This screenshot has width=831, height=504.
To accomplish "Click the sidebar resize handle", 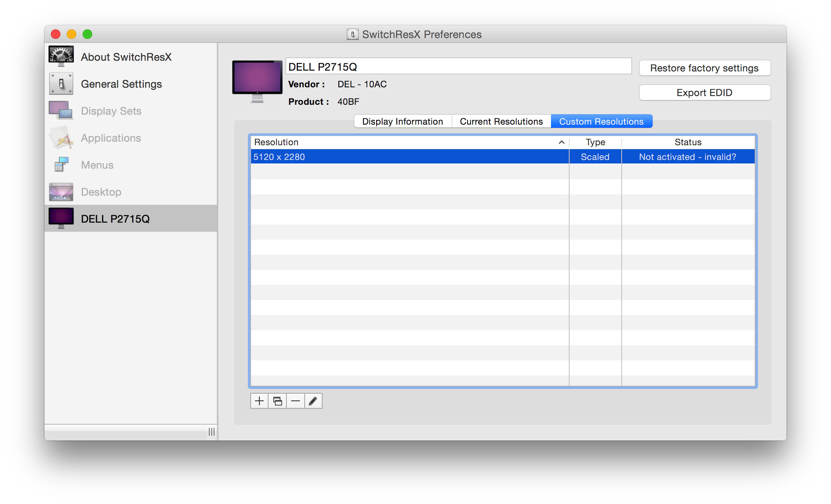I will pyautogui.click(x=212, y=431).
